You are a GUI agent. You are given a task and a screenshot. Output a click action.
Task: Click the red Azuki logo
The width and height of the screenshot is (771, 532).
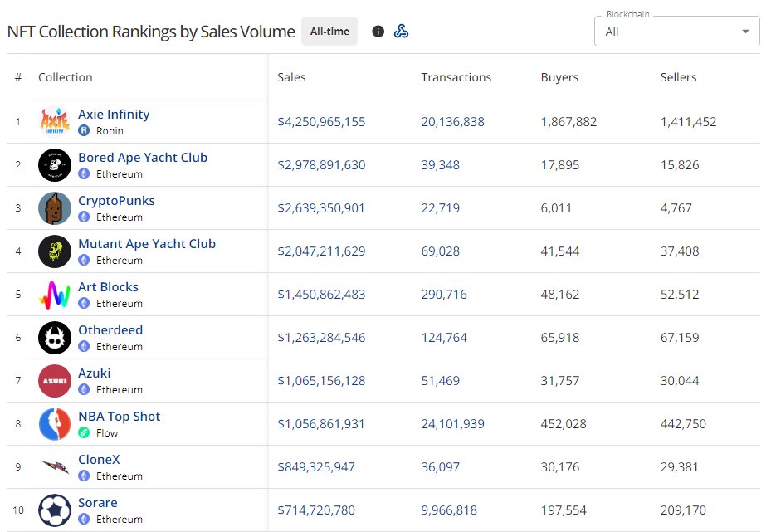55,381
